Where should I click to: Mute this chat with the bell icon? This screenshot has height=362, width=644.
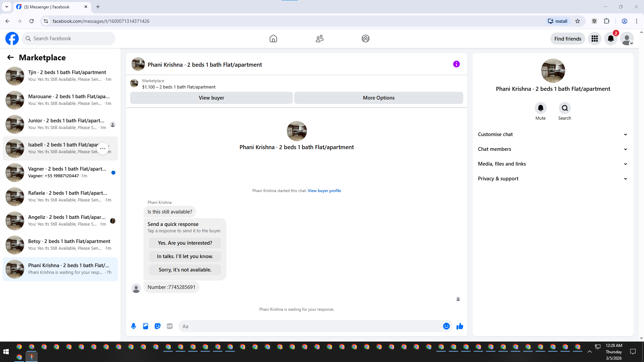click(x=541, y=108)
